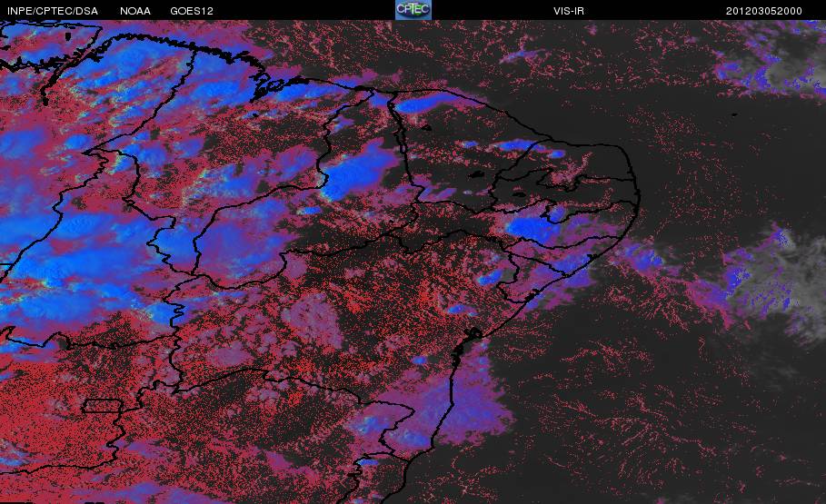Select the INPE/CPTEC/DSA header text
This screenshot has width=826, height=504.
pos(53,11)
